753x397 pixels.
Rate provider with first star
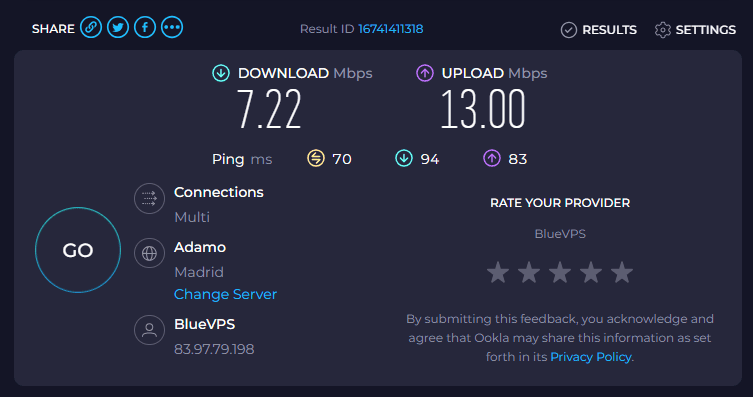498,272
